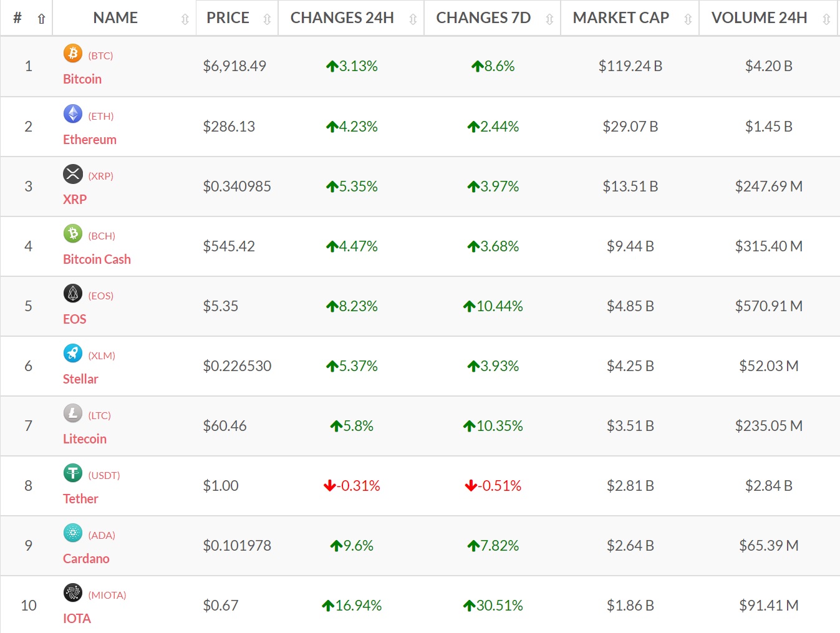Click the IOTA black logo icon
Viewport: 840px width, 633px height.
coord(73,592)
